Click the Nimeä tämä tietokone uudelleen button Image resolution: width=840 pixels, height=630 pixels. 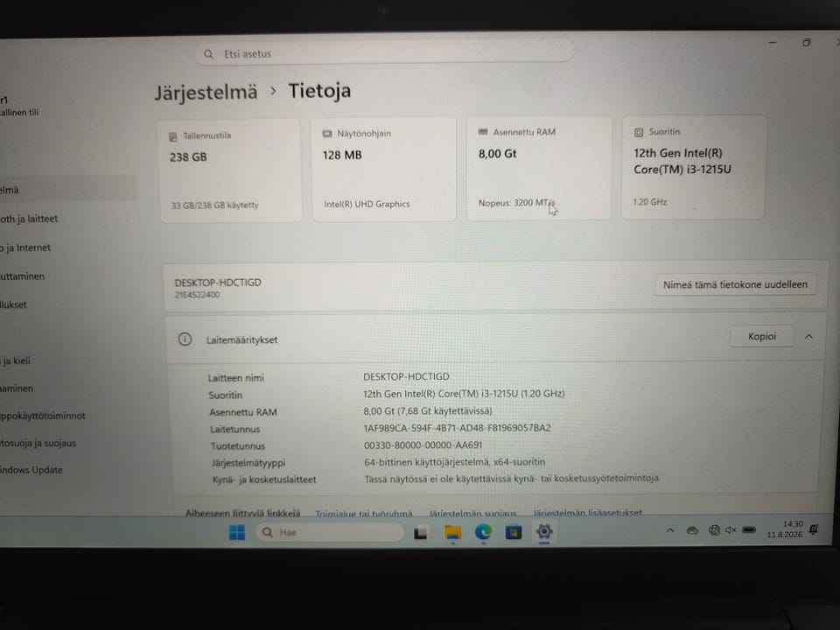(x=735, y=285)
